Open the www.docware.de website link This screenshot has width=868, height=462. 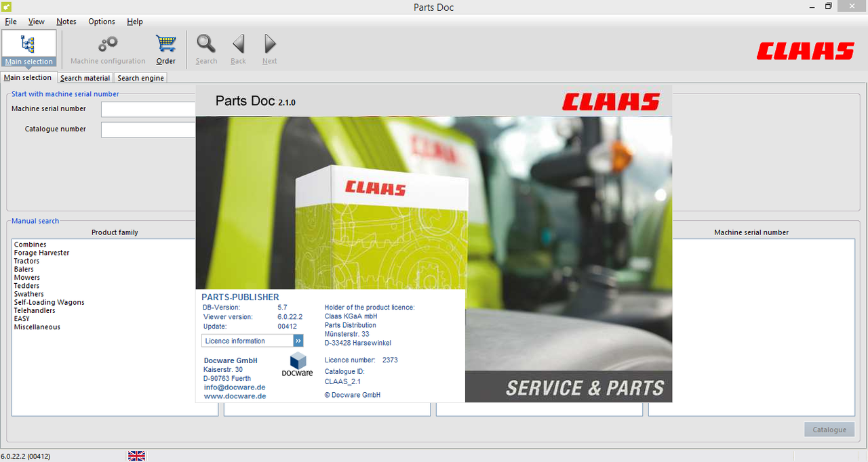[235, 396]
